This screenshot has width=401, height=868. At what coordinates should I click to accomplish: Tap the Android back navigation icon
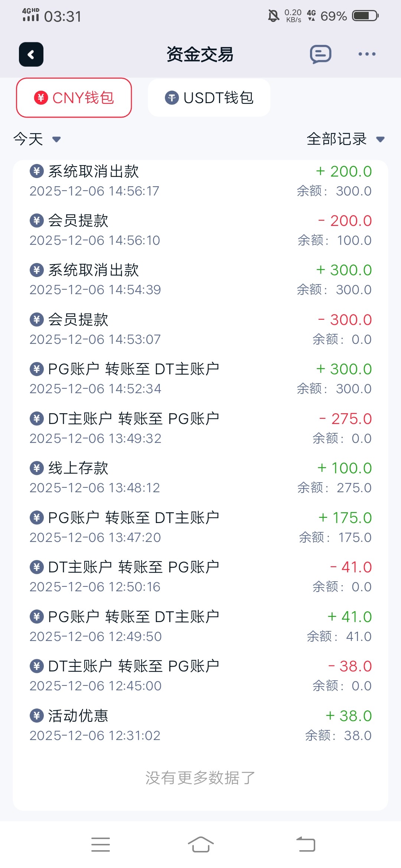pos(306,844)
